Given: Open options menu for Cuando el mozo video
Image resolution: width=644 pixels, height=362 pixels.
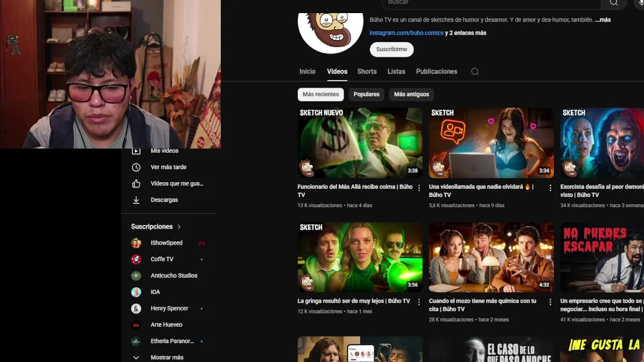Looking at the screenshot, I should pyautogui.click(x=550, y=302).
